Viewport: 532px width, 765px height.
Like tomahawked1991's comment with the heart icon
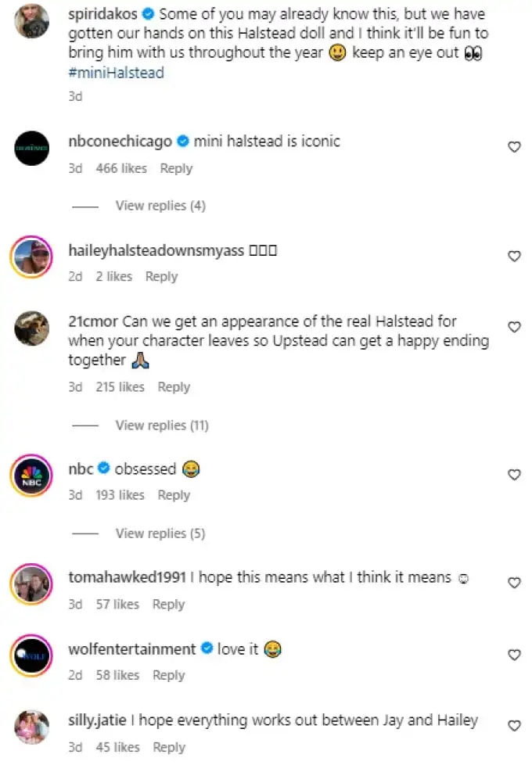[515, 583]
